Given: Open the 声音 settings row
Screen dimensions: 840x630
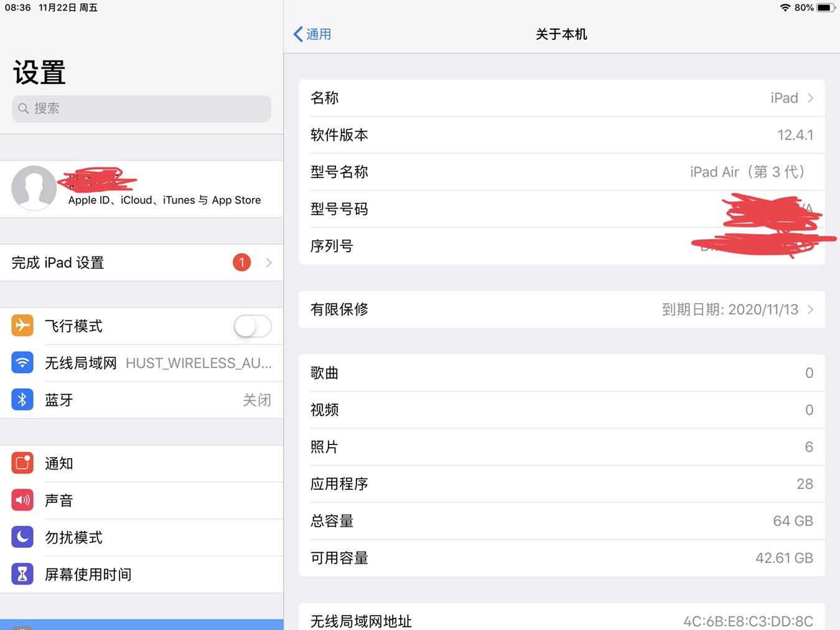Looking at the screenshot, I should [x=142, y=501].
